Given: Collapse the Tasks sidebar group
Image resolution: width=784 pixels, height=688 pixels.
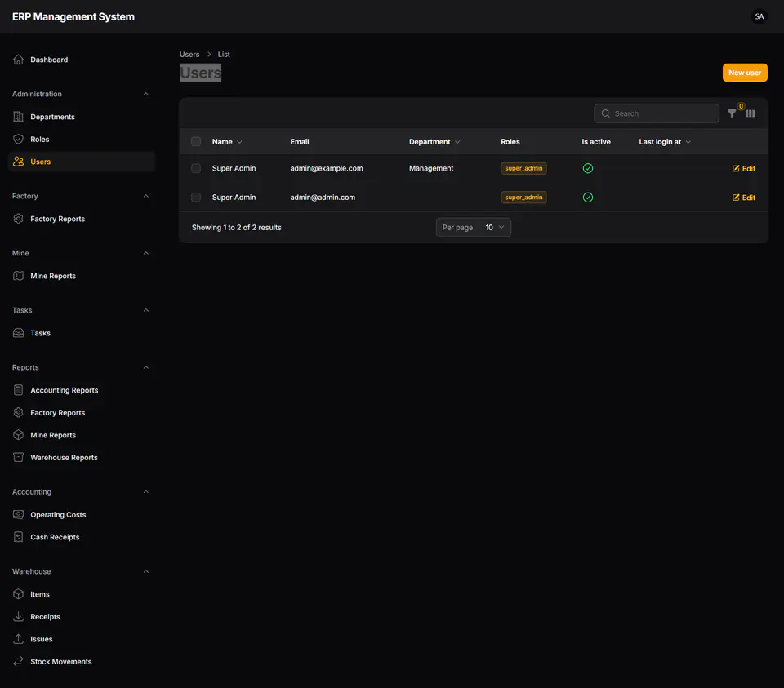Looking at the screenshot, I should pyautogui.click(x=146, y=310).
